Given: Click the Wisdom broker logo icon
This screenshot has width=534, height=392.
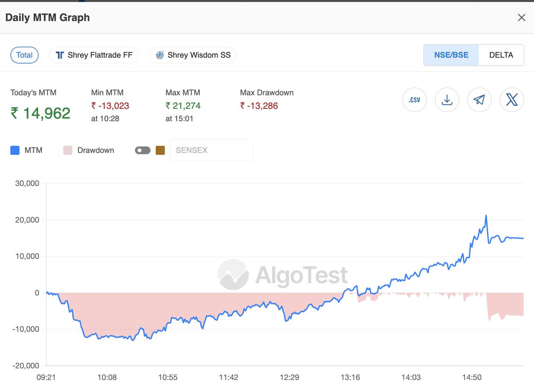Looking at the screenshot, I should [x=160, y=55].
